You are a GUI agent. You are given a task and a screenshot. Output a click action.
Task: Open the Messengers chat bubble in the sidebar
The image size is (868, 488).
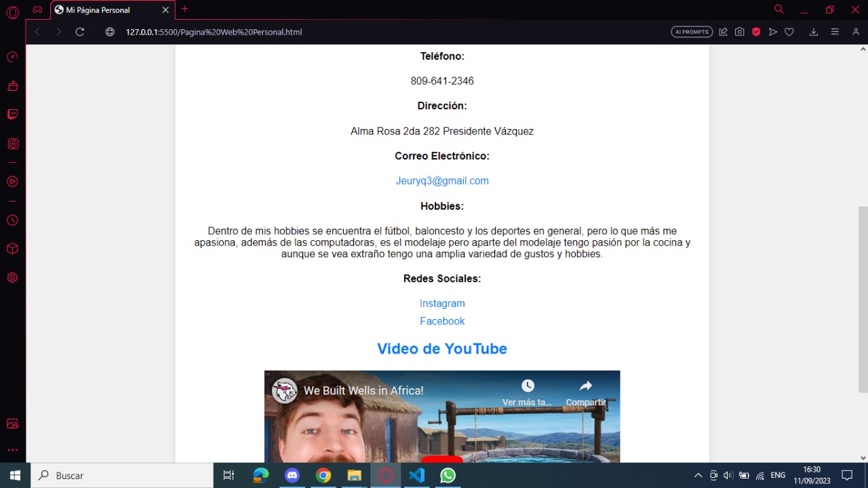click(12, 114)
